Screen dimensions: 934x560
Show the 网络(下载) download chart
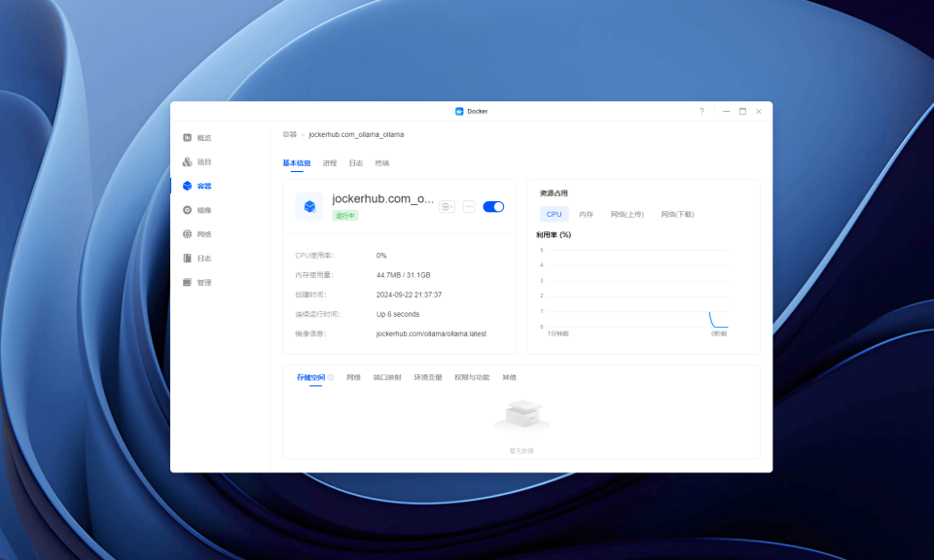(677, 214)
